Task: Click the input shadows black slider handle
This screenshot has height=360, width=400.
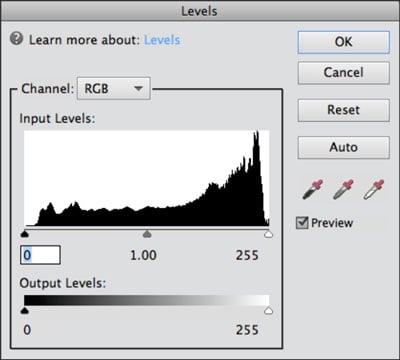Action: 25,234
